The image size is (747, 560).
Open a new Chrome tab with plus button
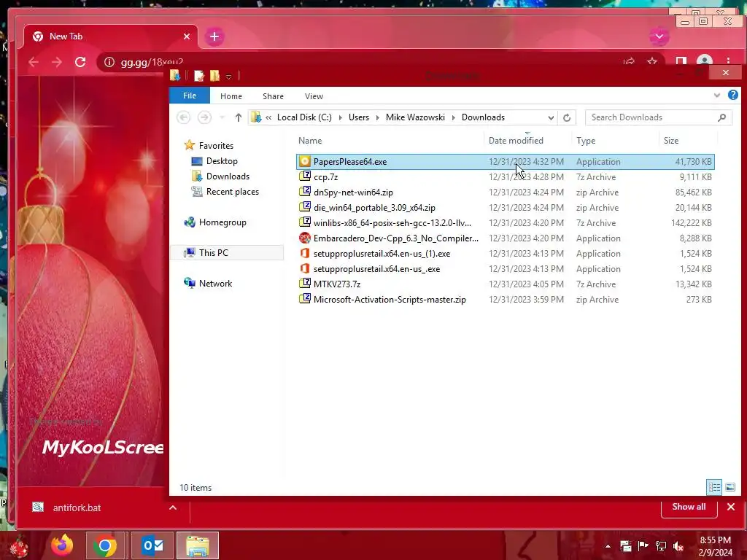(214, 36)
